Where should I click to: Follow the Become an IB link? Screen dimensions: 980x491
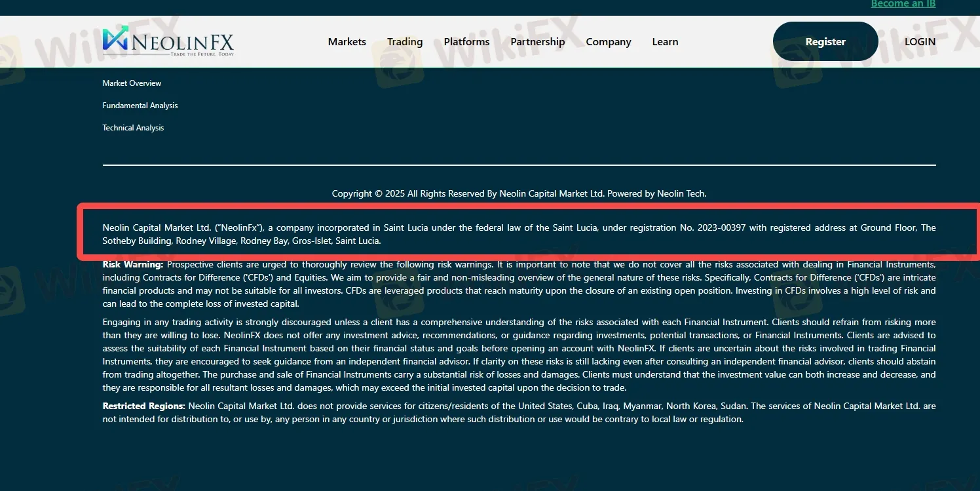(x=903, y=4)
